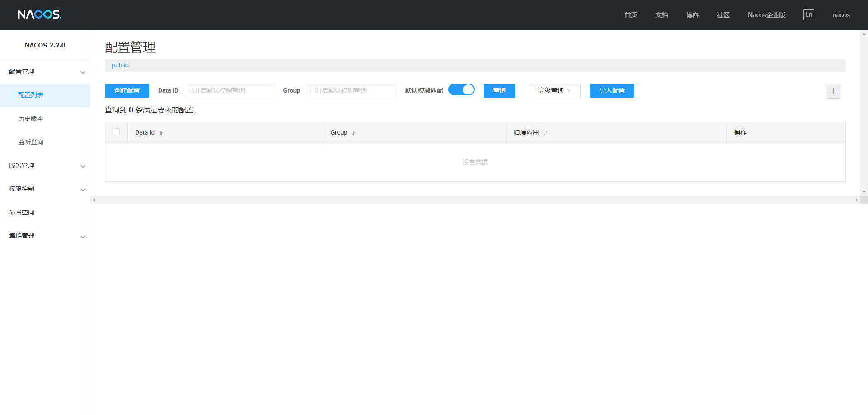Focus the Data ID search field
Screen dimensions: 868x415
pyautogui.click(x=229, y=91)
